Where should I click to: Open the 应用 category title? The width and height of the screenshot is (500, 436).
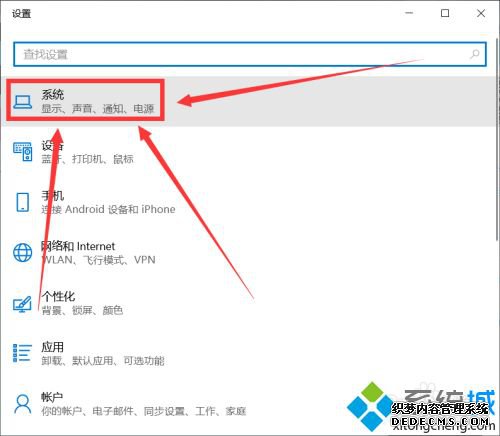pos(52,347)
